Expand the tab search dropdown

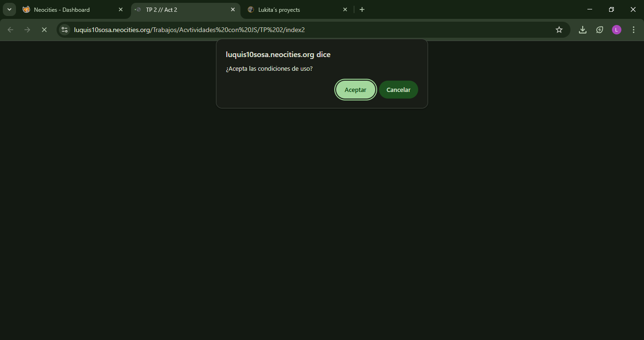click(x=9, y=9)
